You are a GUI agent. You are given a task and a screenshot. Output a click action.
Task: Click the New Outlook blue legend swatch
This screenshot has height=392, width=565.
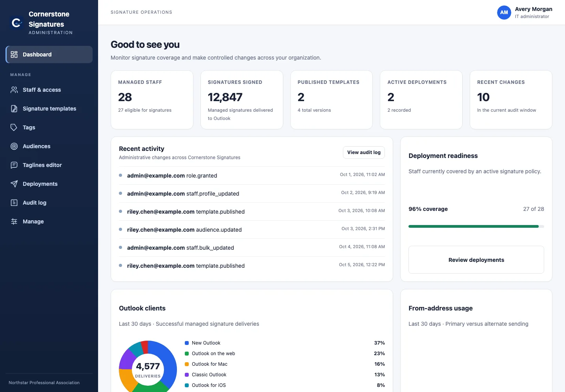(x=187, y=343)
